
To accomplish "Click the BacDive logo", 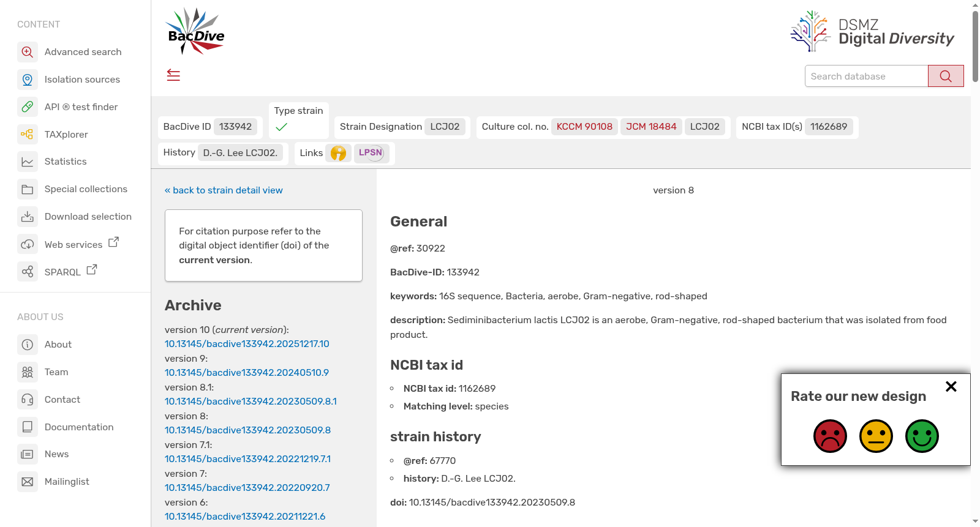I will 196,31.
